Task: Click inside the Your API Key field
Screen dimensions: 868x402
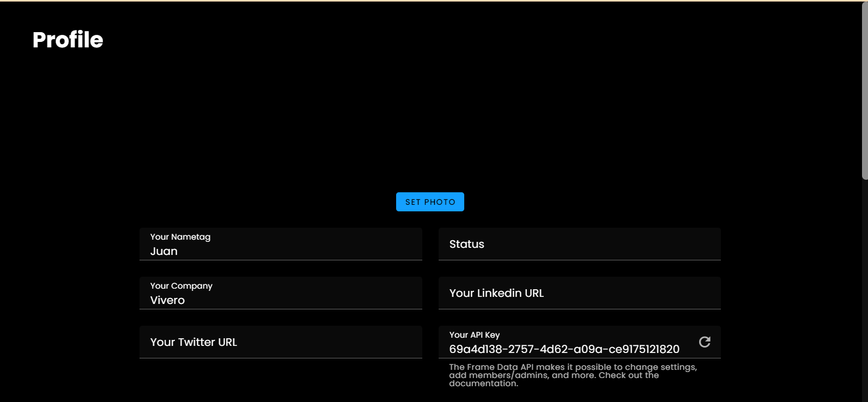Action: click(567, 343)
